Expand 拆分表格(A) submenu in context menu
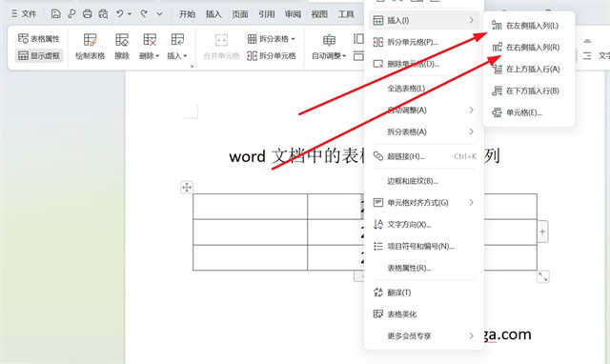This screenshot has width=610, height=364. 424,131
